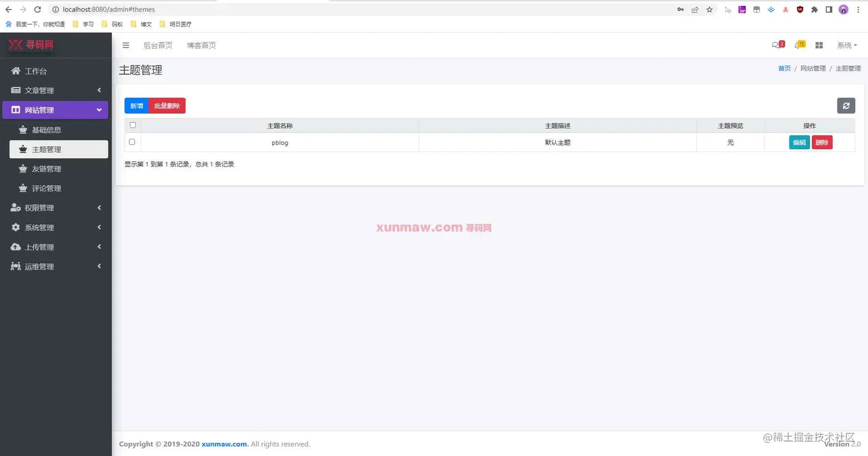Viewport: 868px width, 456px height.
Task: Open the saved passwords key icon
Action: pyautogui.click(x=680, y=9)
